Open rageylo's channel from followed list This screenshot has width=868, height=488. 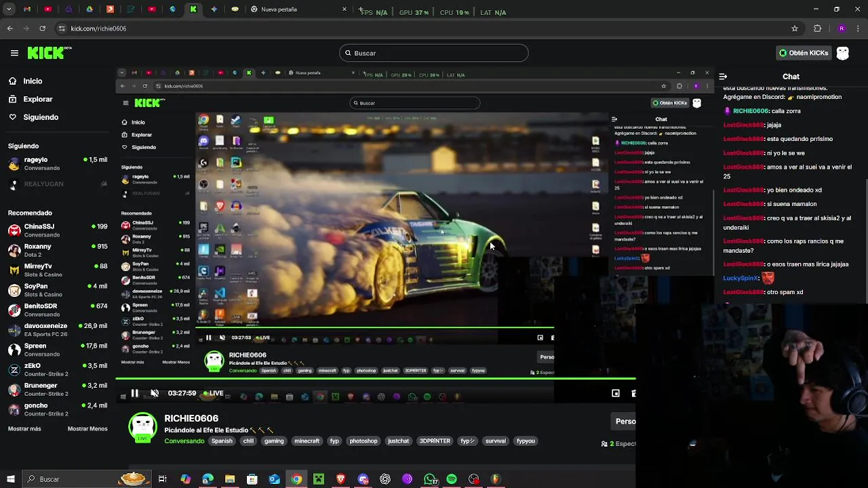pos(58,163)
